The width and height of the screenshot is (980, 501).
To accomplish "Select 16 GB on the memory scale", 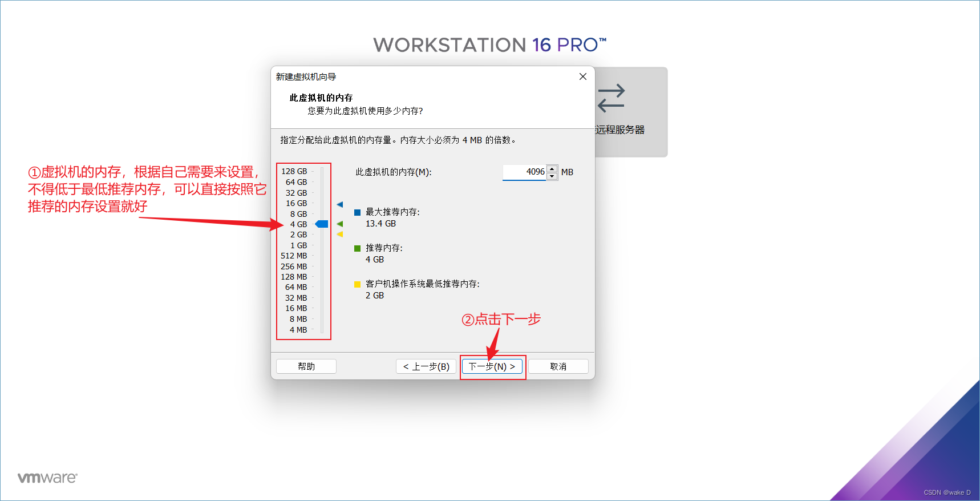I will click(x=297, y=203).
